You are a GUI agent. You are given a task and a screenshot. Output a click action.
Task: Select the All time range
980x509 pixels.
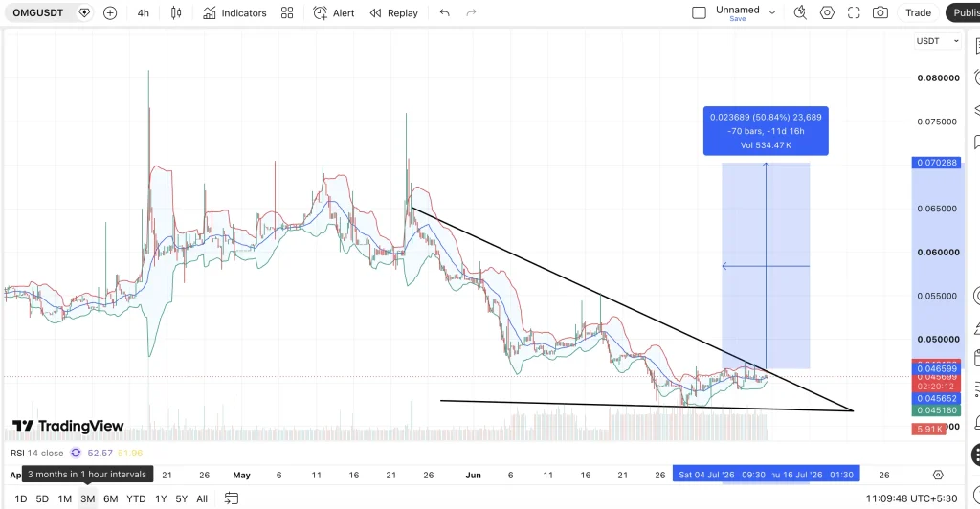click(202, 498)
